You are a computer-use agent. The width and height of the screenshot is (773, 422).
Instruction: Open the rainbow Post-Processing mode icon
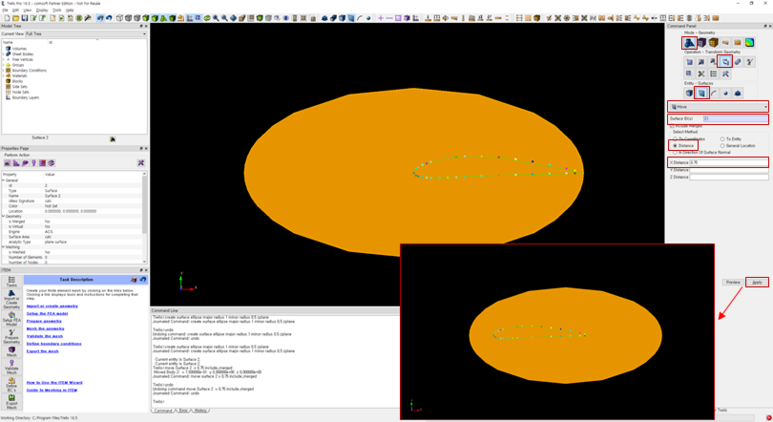coord(749,43)
